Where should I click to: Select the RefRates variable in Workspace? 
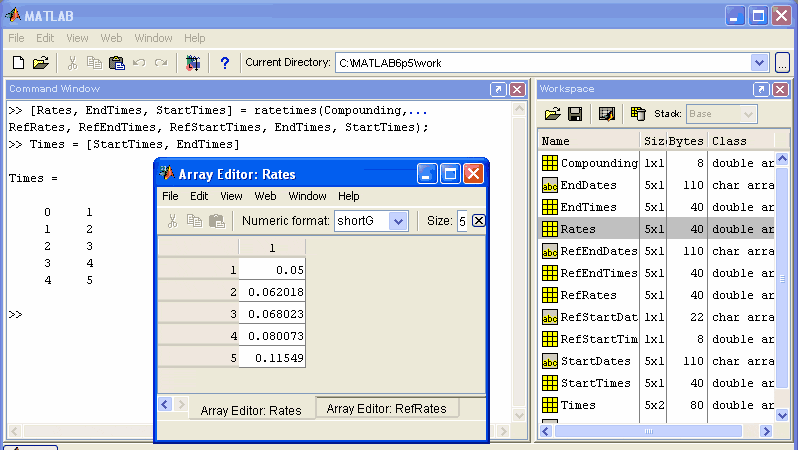click(x=589, y=295)
